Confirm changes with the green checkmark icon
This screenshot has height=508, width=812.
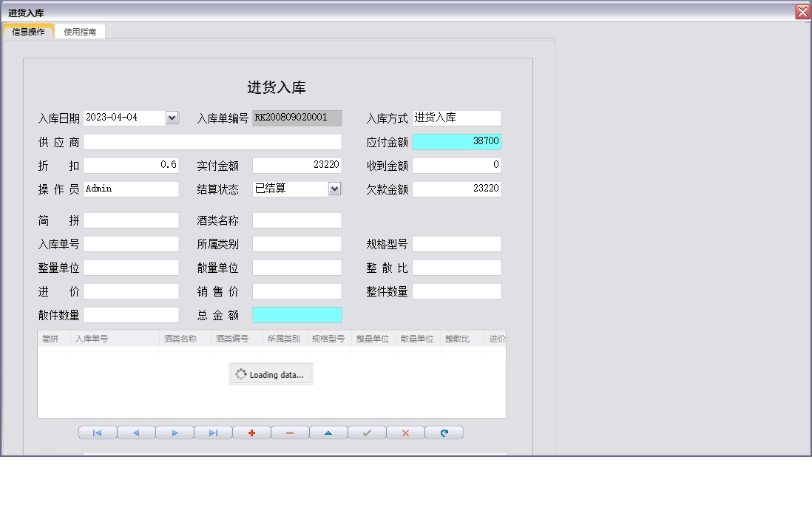(x=367, y=432)
